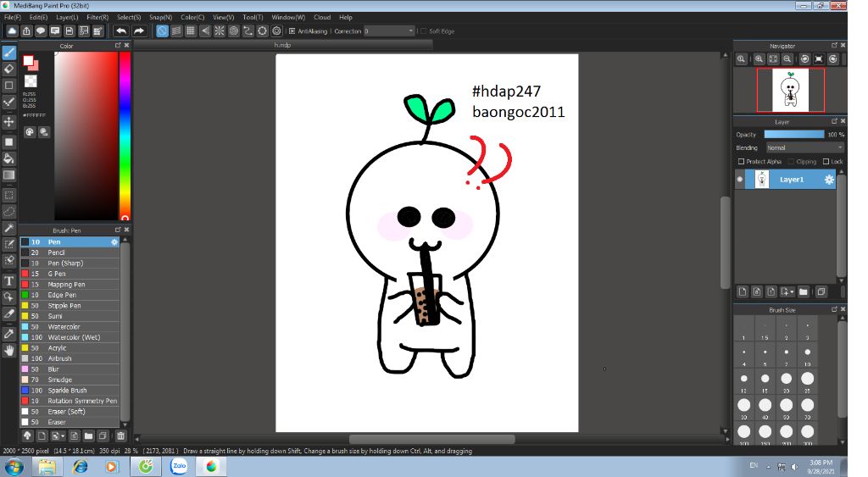Open the Filter(R) menu
This screenshot has height=477, width=868.
(97, 17)
